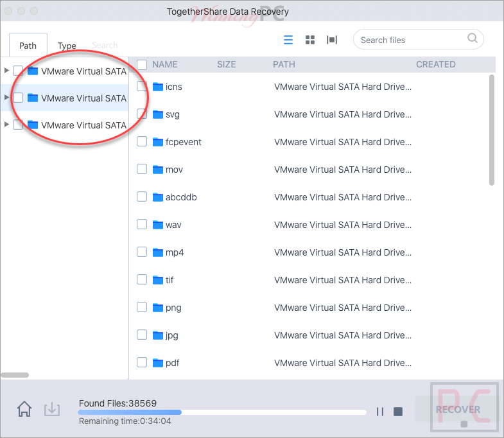Switch to preview filmstrip view
The height and width of the screenshot is (438, 504).
click(x=332, y=40)
